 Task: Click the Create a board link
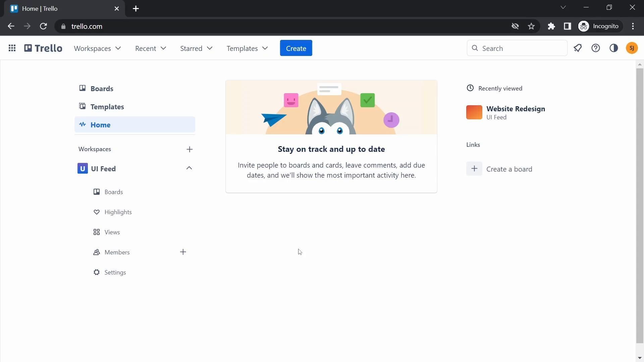pyautogui.click(x=509, y=169)
